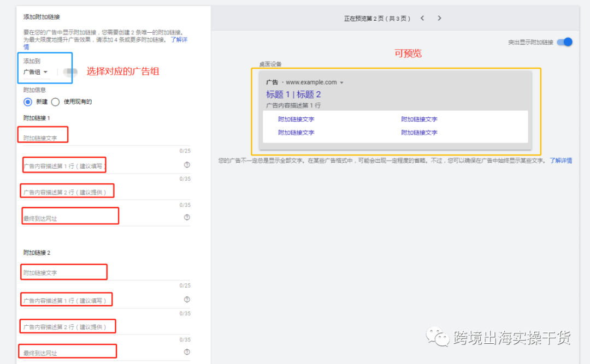Open dropdown arrow next to www.example.com
Screen dimensions: 590x364
click(341, 83)
